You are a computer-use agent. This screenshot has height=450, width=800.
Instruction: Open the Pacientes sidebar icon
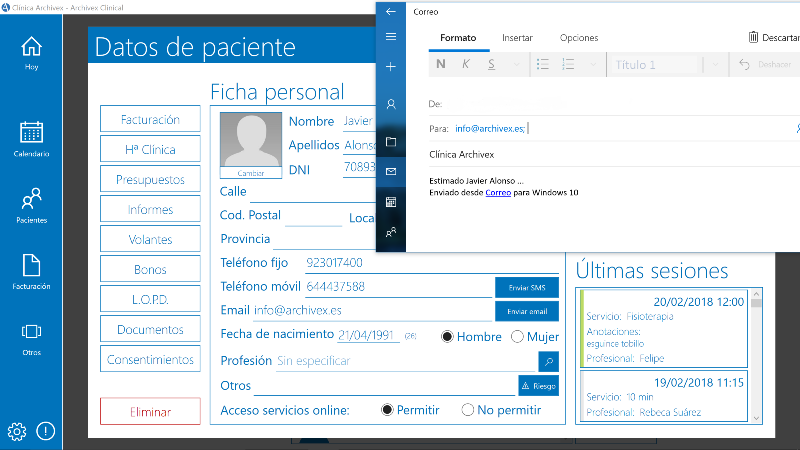click(x=31, y=205)
